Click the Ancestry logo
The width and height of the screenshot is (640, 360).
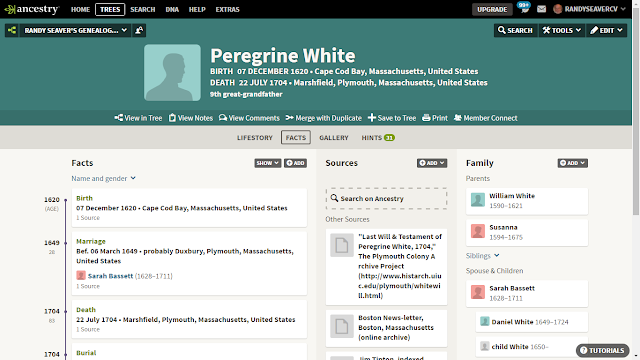[31, 9]
